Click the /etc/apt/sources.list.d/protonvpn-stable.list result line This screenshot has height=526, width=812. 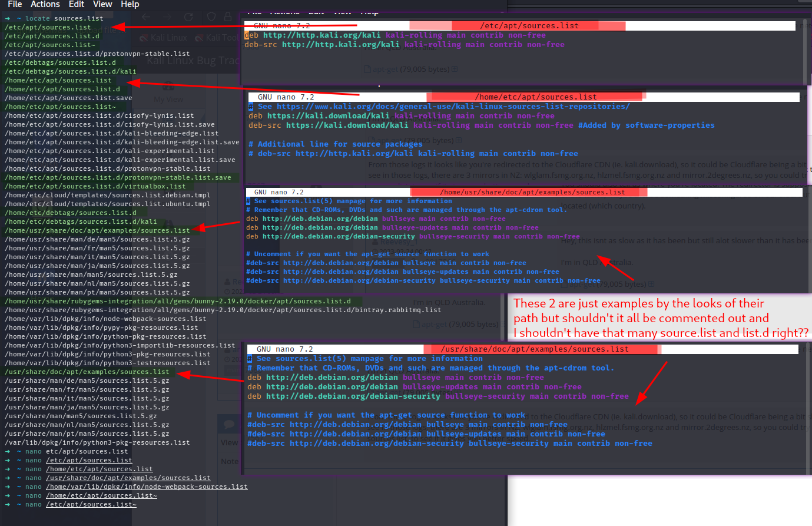[x=97, y=54]
